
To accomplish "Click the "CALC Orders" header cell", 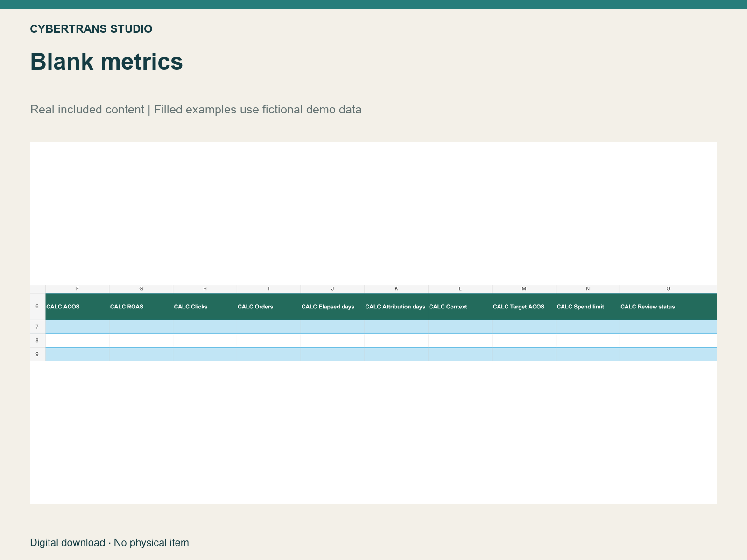I will tap(269, 307).
